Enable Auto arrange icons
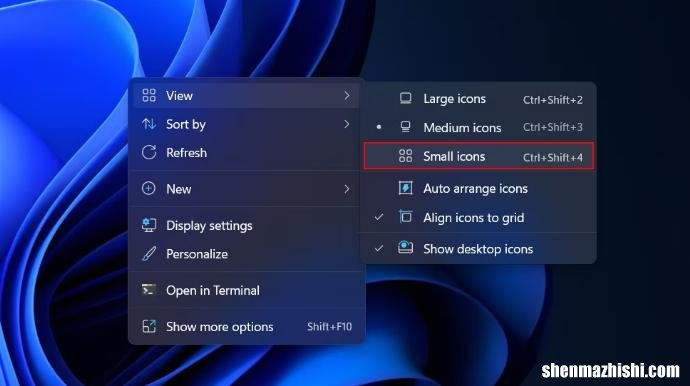 [478, 188]
